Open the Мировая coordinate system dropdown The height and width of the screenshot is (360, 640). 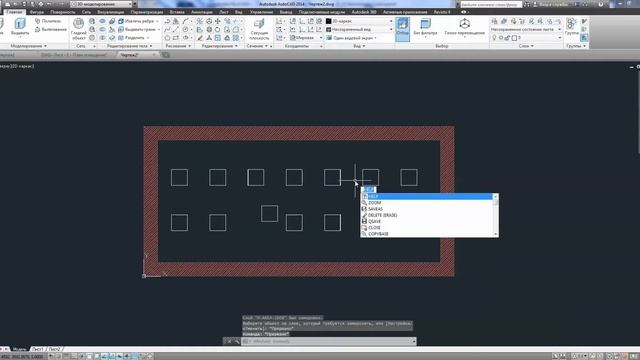point(306,38)
